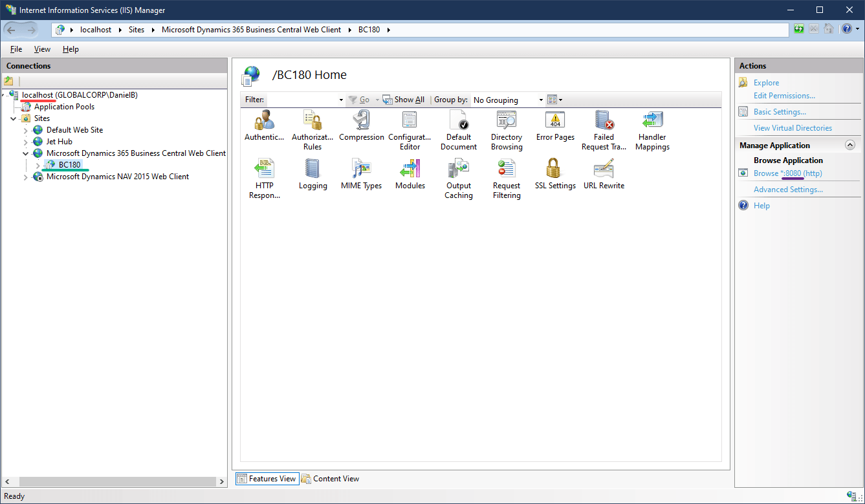Expand the Default Web Site node
Viewport: 865px width, 504px height.
pos(25,129)
